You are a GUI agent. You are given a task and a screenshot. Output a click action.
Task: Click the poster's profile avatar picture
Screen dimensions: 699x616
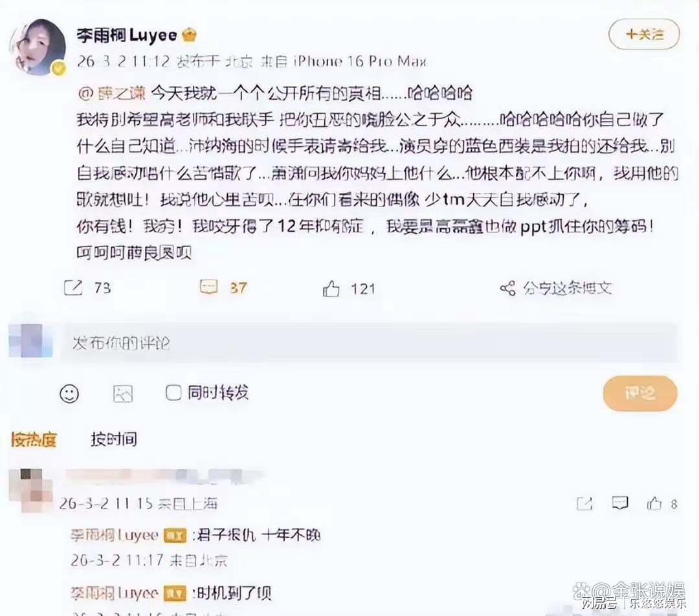(38, 47)
